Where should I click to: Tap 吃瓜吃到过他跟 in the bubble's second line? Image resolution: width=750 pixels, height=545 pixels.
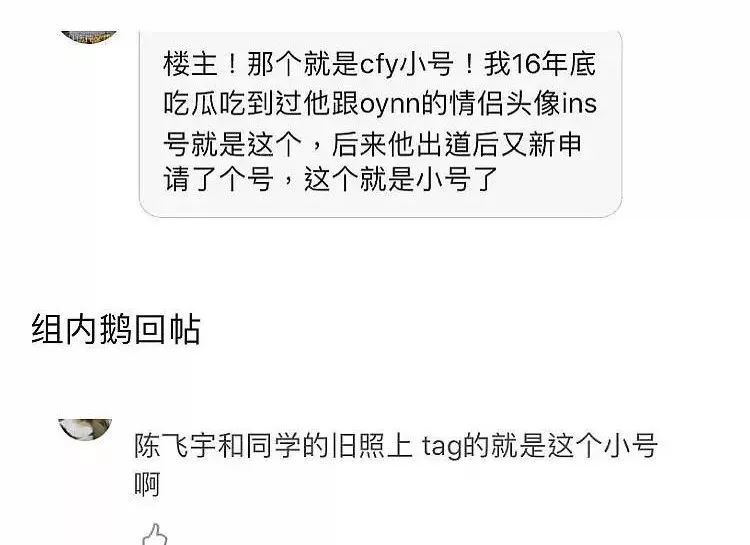pyautogui.click(x=261, y=104)
